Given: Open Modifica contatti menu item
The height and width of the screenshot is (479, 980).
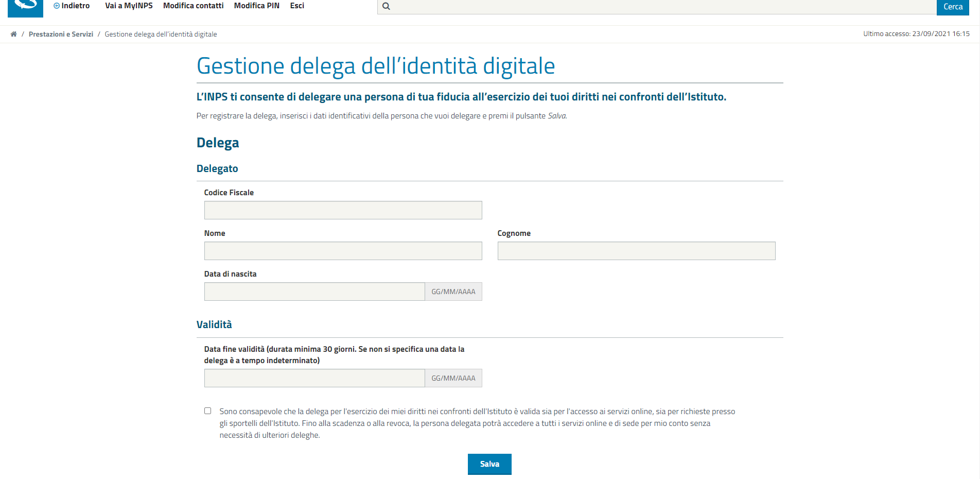Looking at the screenshot, I should [x=194, y=6].
